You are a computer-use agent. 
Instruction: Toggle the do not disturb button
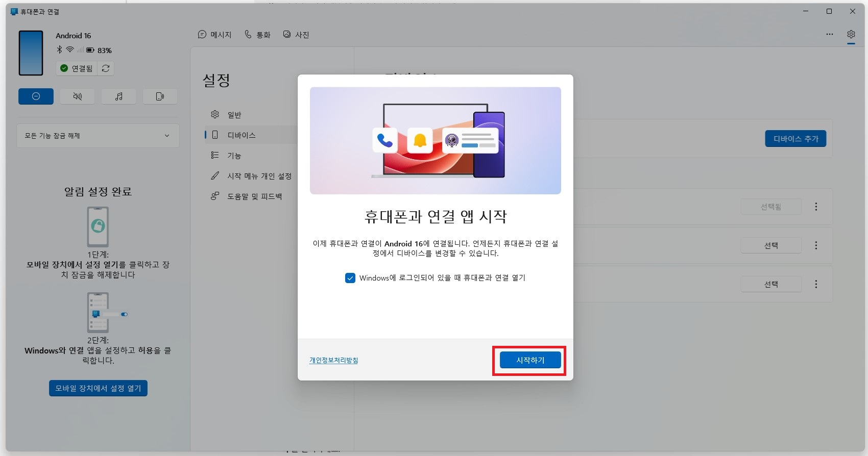pos(36,96)
